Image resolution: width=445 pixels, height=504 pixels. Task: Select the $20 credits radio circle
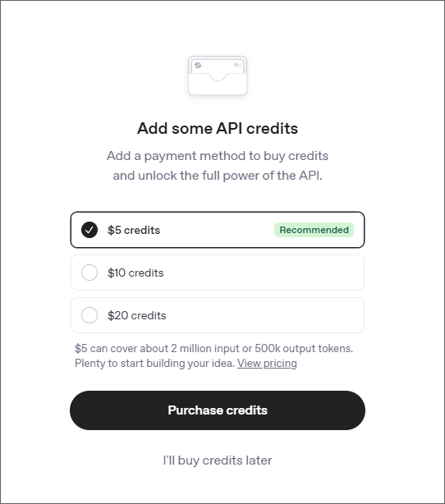(89, 315)
